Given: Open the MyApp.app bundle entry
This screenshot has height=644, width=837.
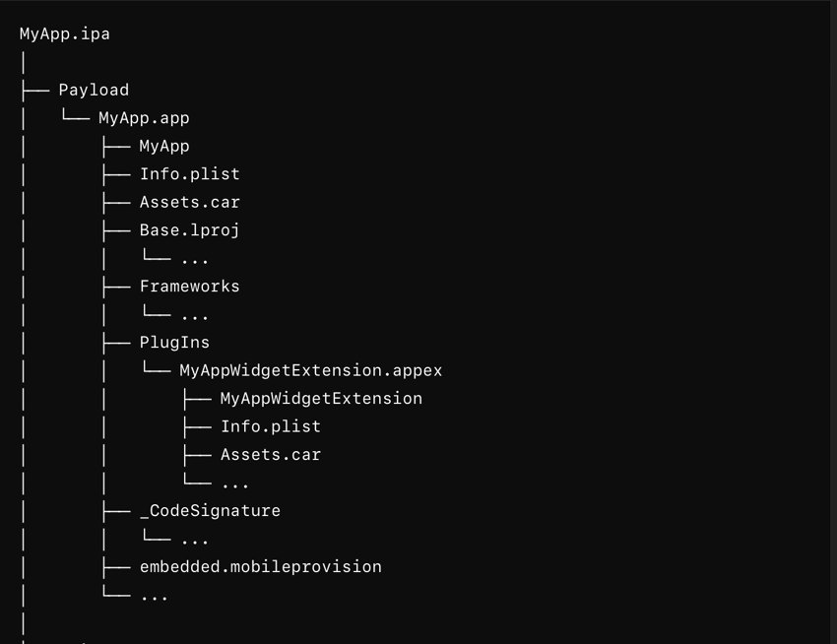Looking at the screenshot, I should (144, 118).
